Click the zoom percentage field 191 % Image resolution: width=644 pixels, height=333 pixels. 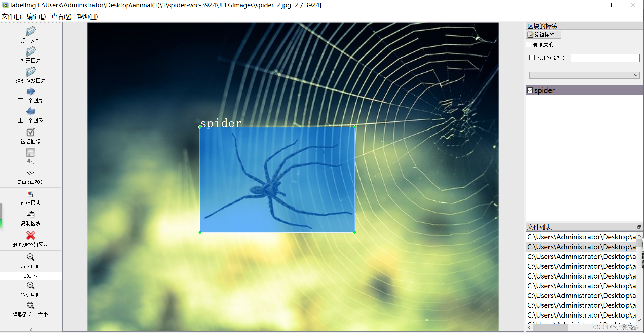(31, 276)
